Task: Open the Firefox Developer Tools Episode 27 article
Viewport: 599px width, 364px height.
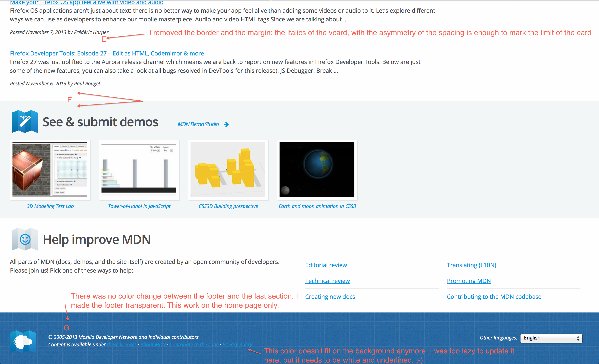Action: [107, 53]
